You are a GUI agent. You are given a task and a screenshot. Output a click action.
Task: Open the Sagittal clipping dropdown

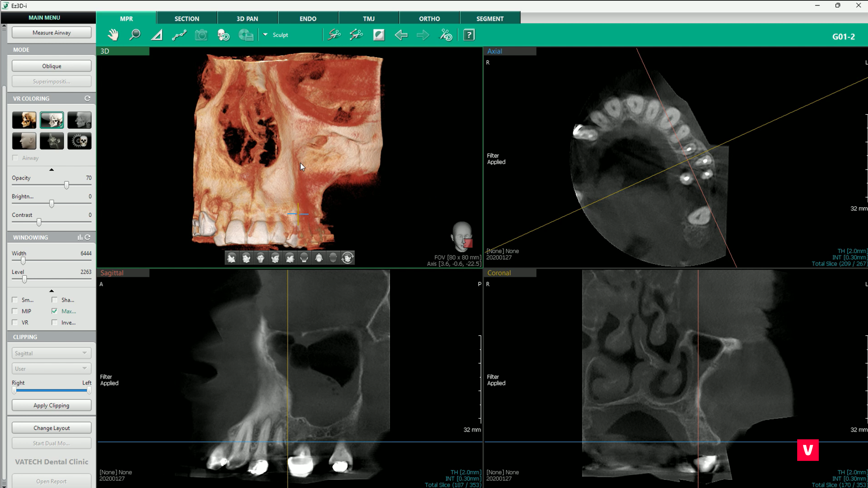pyautogui.click(x=51, y=353)
